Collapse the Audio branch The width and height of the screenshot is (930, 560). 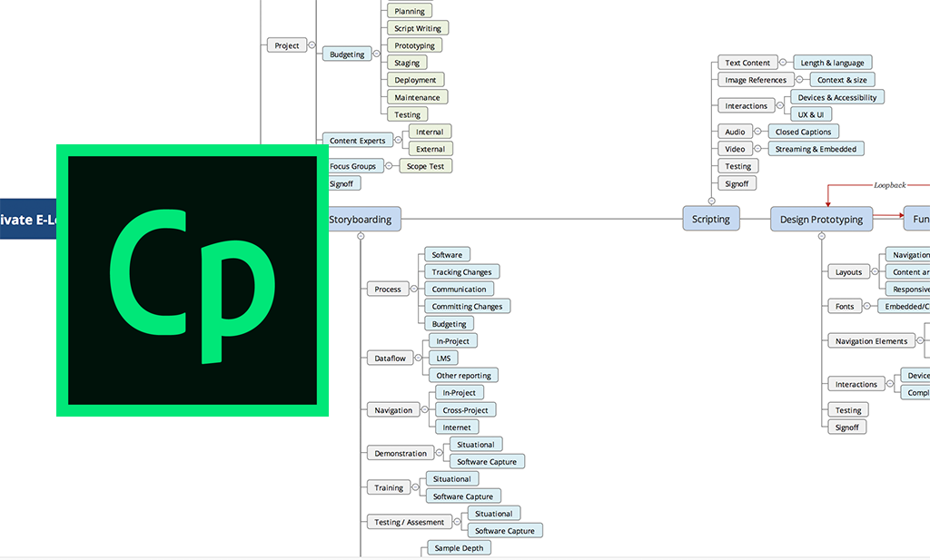757,132
